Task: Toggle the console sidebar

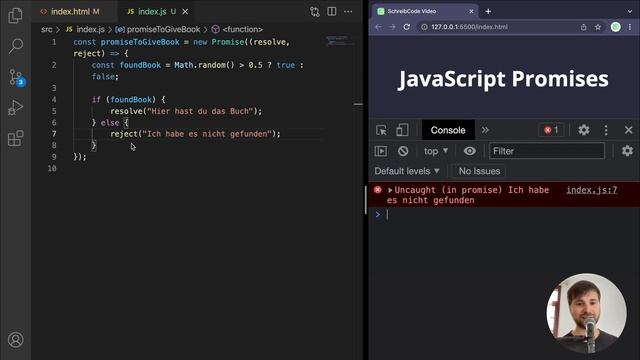Action: (x=381, y=151)
